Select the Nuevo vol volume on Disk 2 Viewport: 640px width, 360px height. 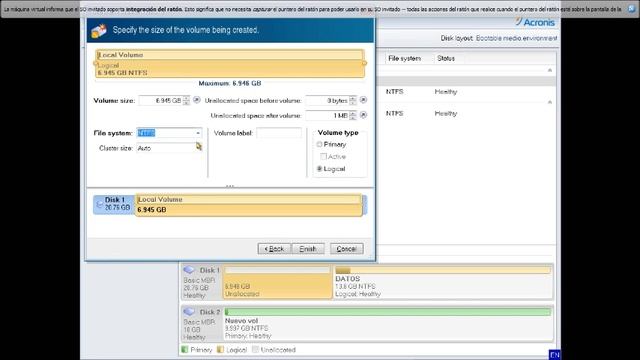point(388,324)
